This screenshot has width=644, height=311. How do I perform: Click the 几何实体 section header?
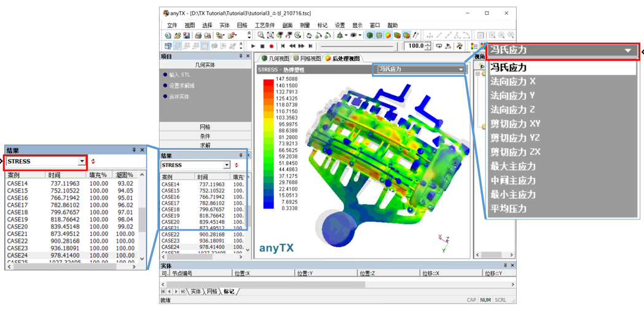[205, 65]
